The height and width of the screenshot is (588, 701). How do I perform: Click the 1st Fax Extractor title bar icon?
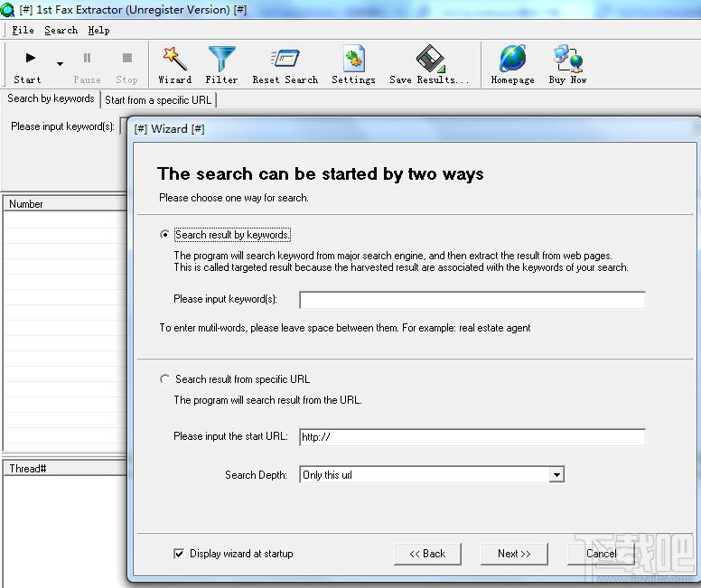tap(7, 10)
